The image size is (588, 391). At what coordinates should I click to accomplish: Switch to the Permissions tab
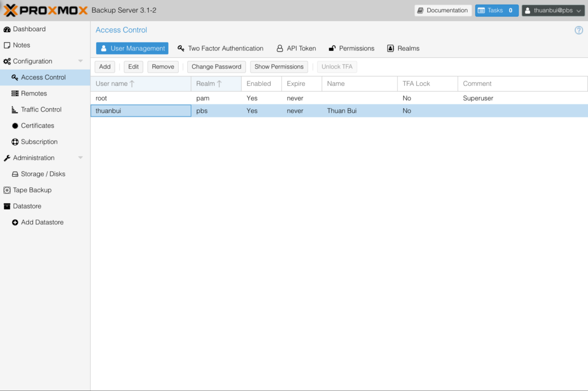pyautogui.click(x=351, y=48)
